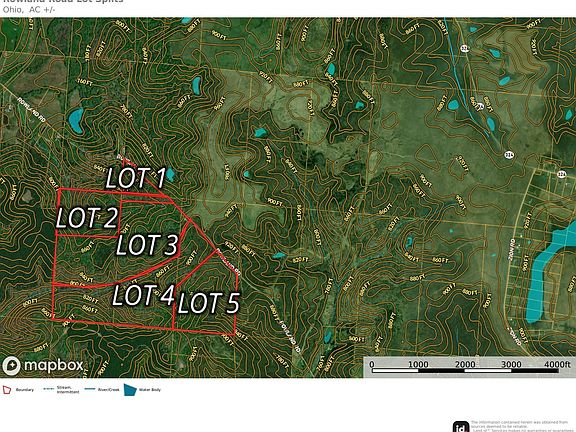Click the Stream Intermittent legend symbol
The image size is (576, 432).
(x=49, y=389)
